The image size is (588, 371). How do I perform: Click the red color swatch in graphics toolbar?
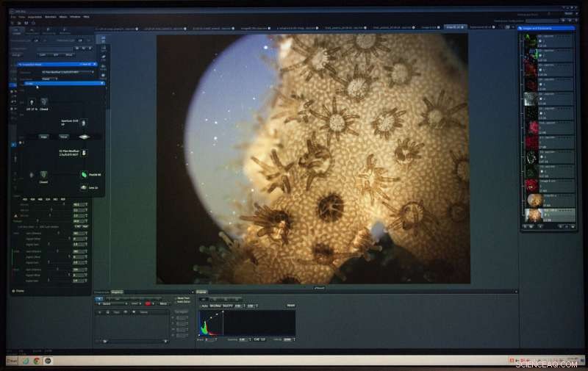click(148, 303)
